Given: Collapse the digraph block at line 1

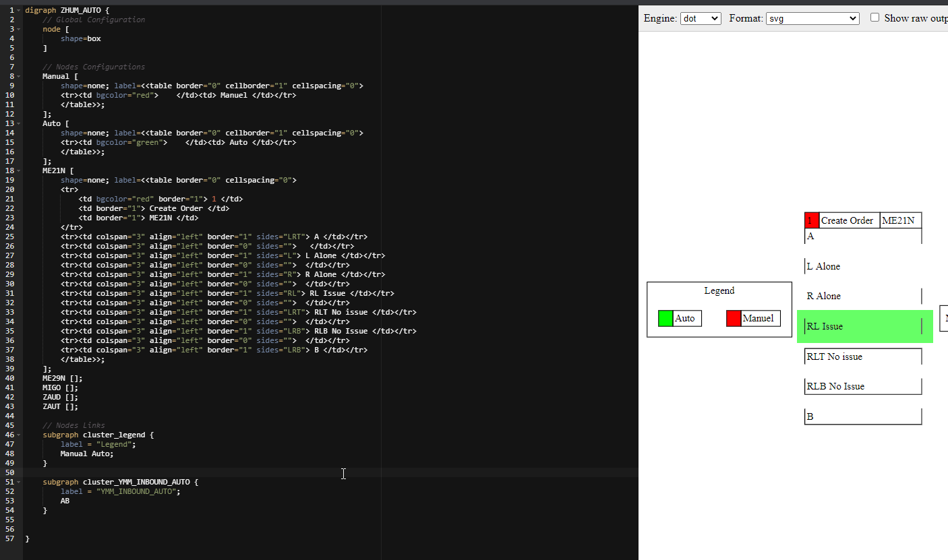Looking at the screenshot, I should (19, 11).
